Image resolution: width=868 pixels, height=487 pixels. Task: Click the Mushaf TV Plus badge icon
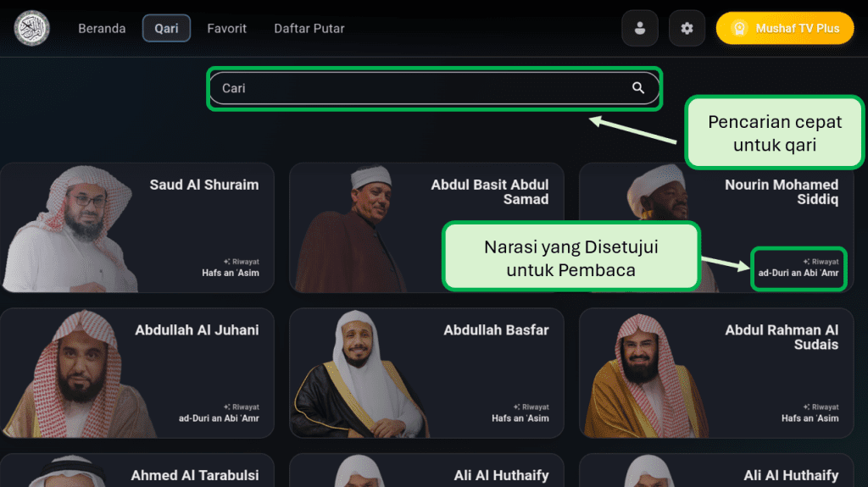pos(739,28)
